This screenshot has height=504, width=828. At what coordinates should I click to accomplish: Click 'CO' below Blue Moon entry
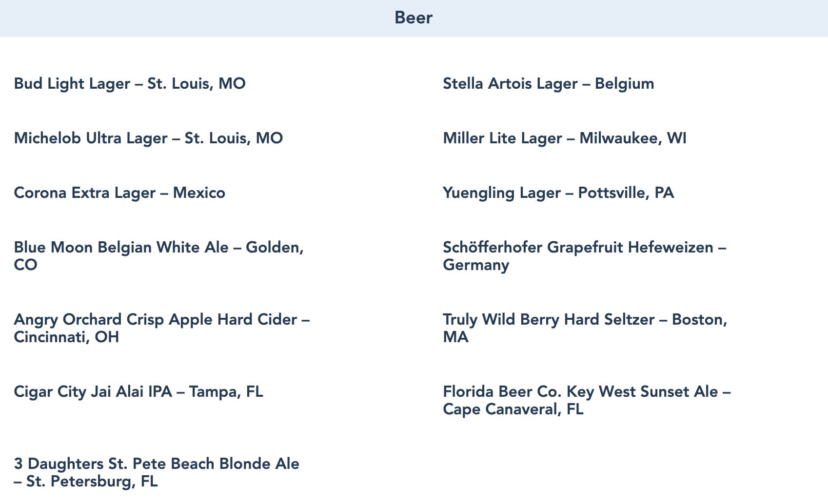(25, 265)
